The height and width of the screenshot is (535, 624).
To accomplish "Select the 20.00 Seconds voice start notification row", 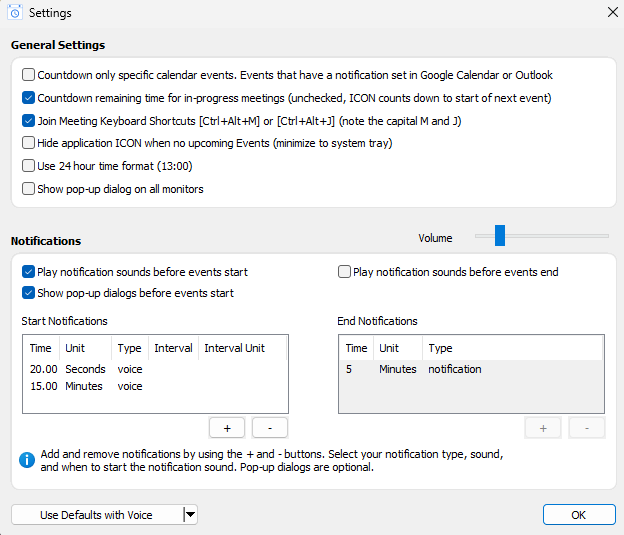I will click(x=155, y=369).
